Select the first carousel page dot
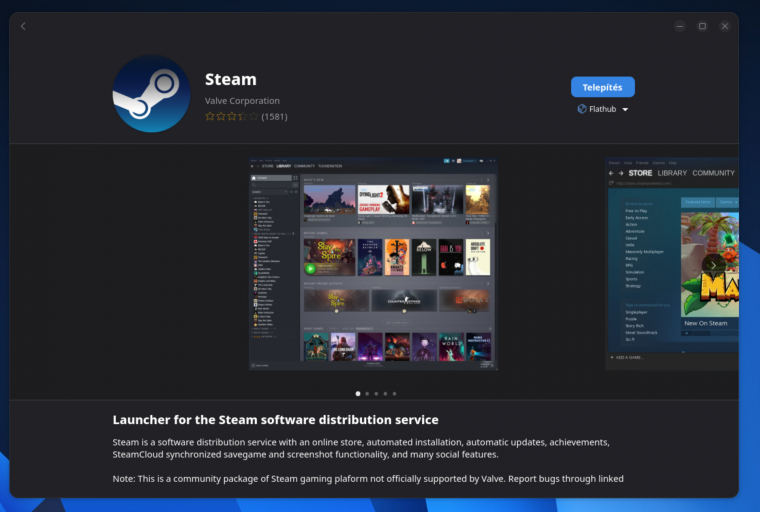 358,394
